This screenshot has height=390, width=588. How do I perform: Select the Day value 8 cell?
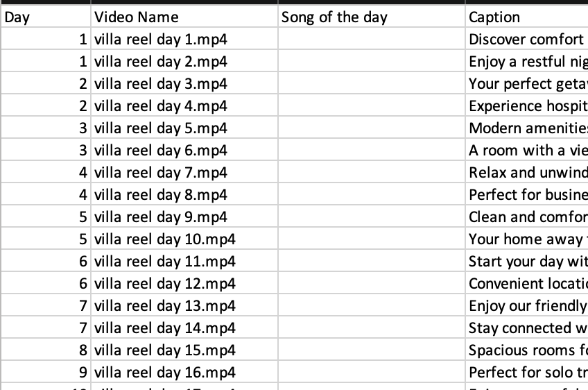(46, 350)
